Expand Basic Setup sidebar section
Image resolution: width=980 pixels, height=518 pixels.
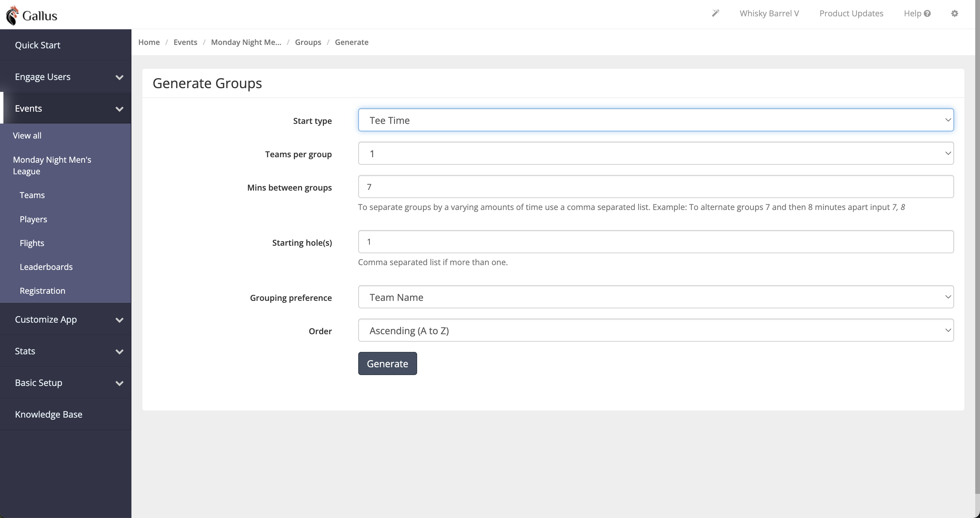65,383
